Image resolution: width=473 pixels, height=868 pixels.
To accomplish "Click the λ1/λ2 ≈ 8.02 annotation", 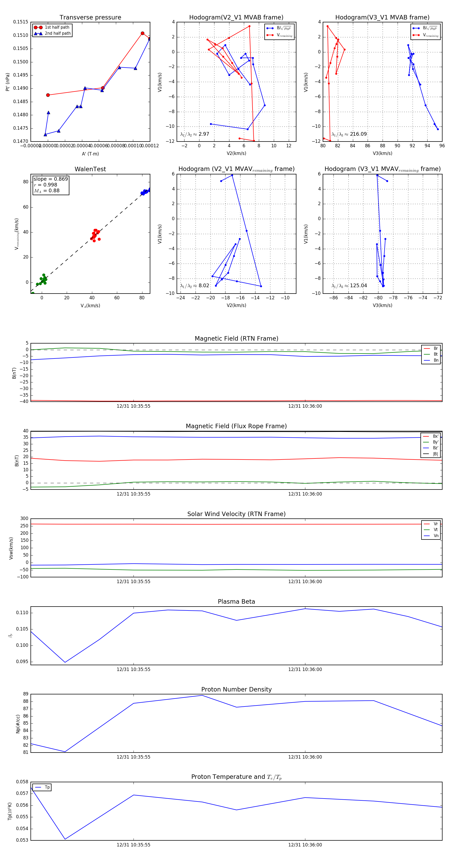I will click(x=194, y=286).
